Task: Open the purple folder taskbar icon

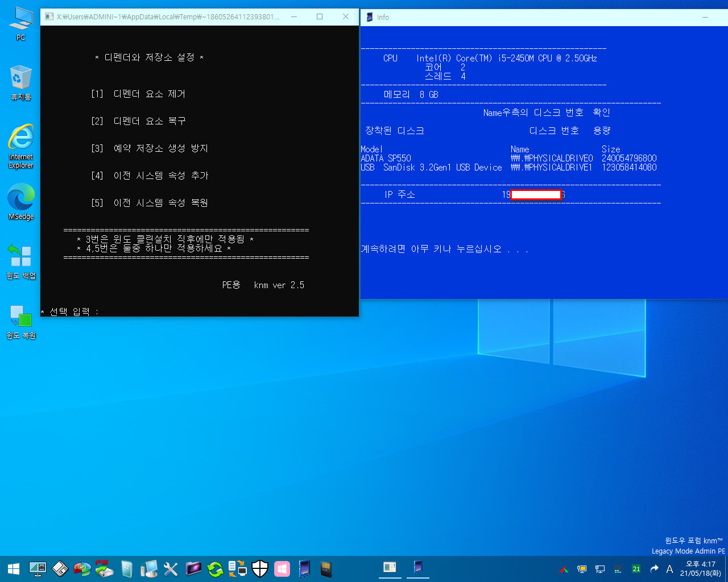Action: click(x=193, y=568)
